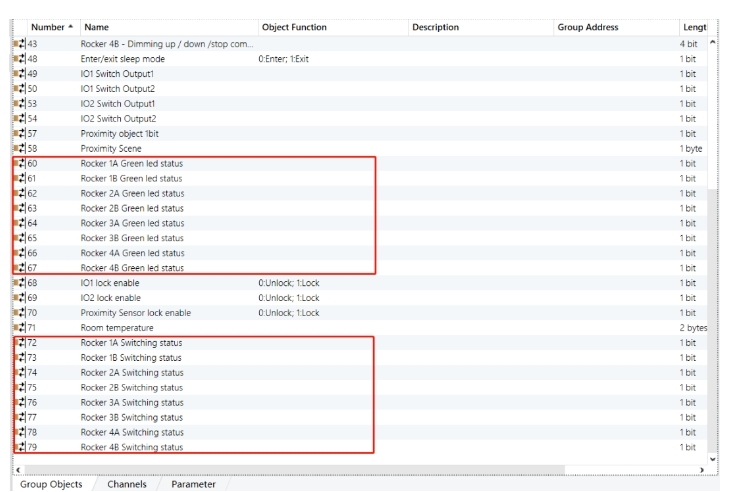Click the group object icon at row 72
734x492 pixels.
pyautogui.click(x=19, y=343)
